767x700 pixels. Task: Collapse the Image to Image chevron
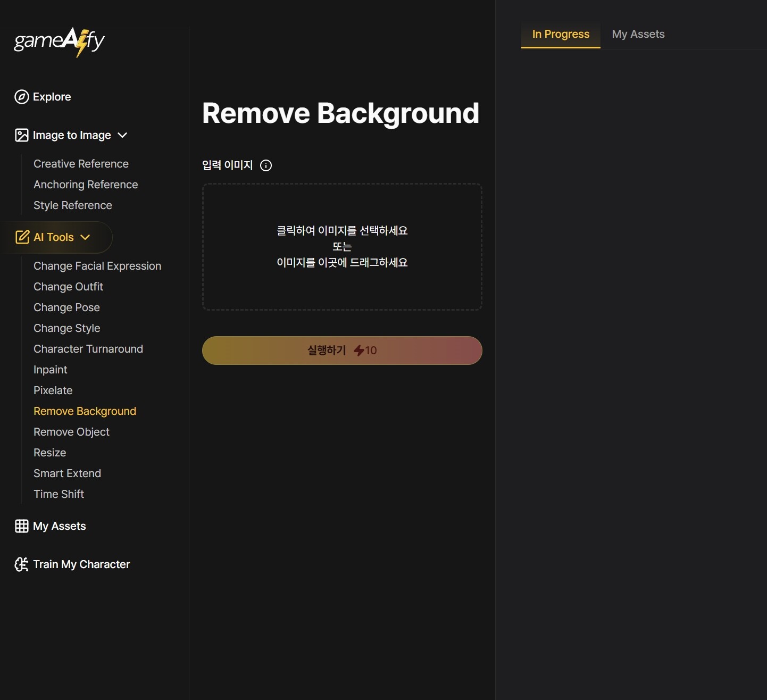coord(122,135)
